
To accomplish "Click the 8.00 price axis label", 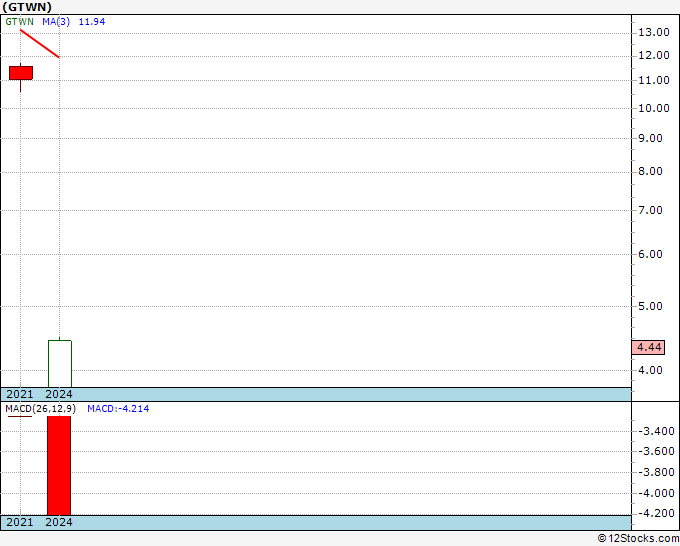I will (x=650, y=172).
